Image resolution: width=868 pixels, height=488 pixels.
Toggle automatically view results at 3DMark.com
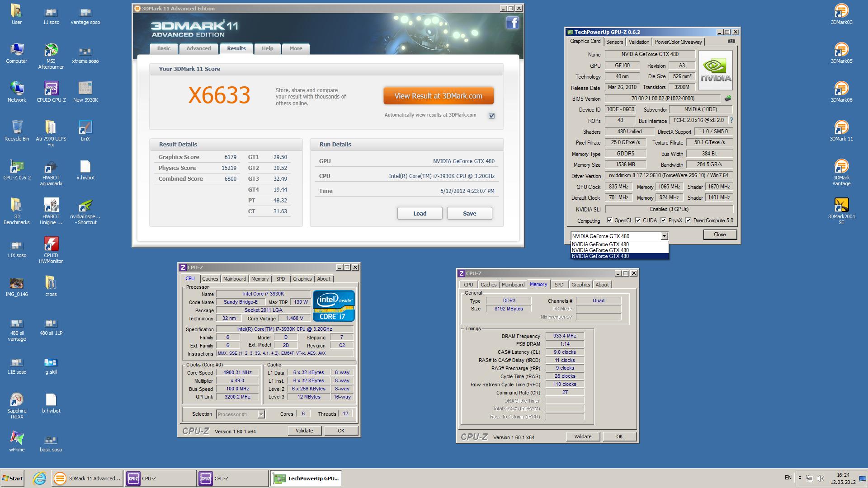491,116
